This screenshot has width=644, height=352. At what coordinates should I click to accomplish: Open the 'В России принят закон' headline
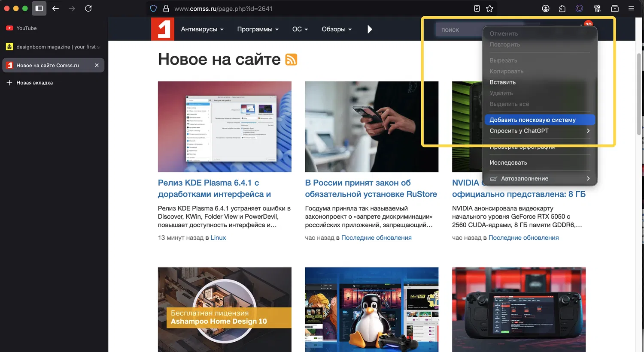click(x=371, y=189)
